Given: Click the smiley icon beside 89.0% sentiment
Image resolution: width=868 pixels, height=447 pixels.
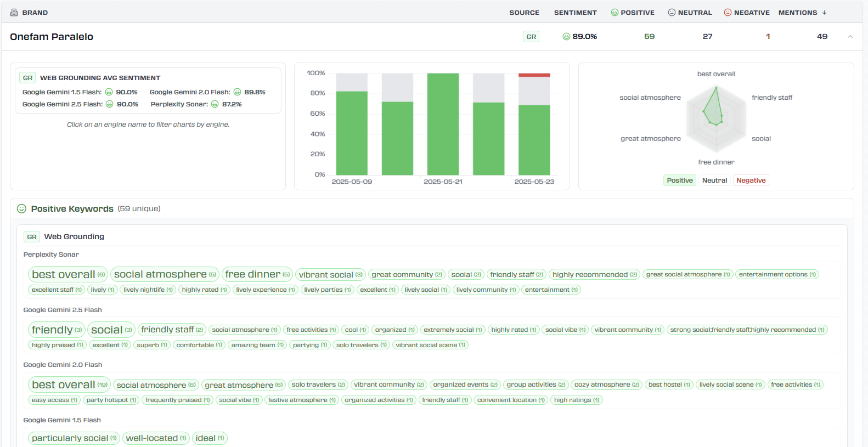Looking at the screenshot, I should 566,37.
